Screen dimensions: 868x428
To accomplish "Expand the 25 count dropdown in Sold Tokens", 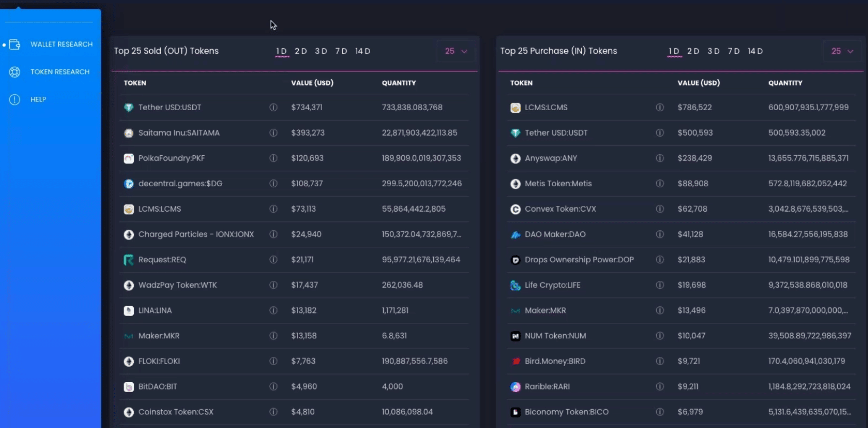I will [x=456, y=51].
